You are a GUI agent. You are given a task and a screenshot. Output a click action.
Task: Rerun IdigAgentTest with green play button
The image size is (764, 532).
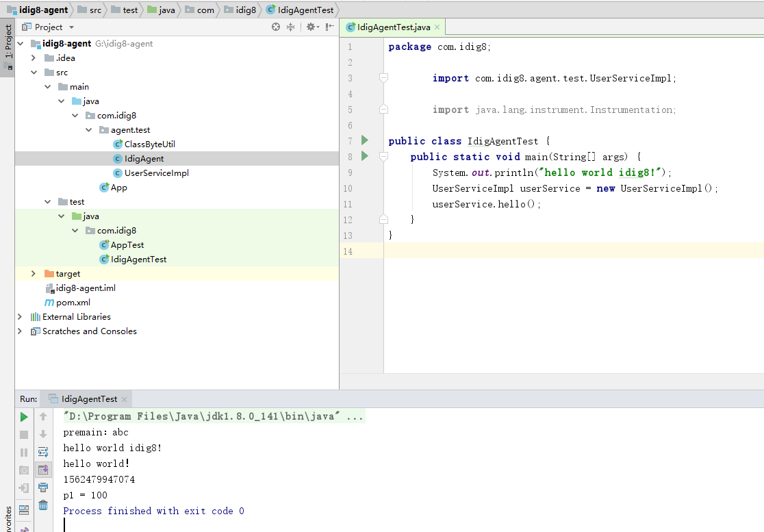pos(24,417)
